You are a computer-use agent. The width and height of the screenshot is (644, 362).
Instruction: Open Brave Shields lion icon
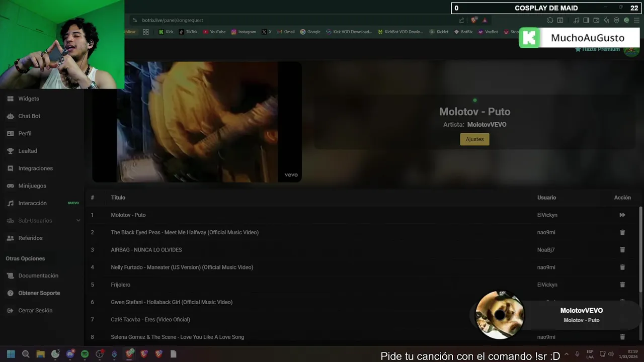tap(474, 20)
